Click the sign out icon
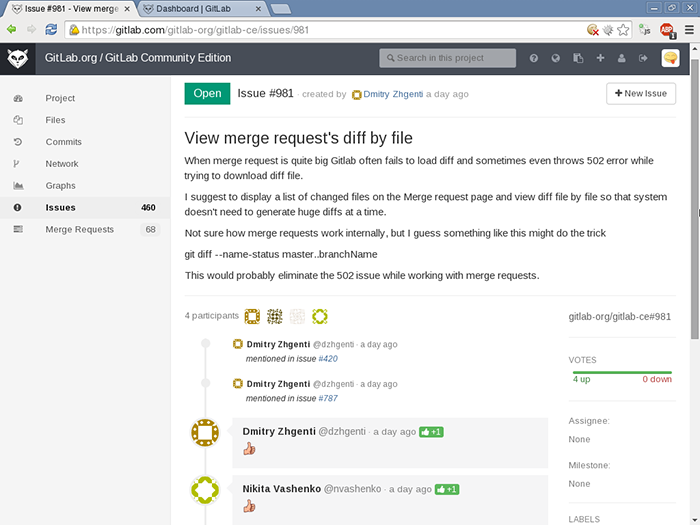 pyautogui.click(x=643, y=58)
